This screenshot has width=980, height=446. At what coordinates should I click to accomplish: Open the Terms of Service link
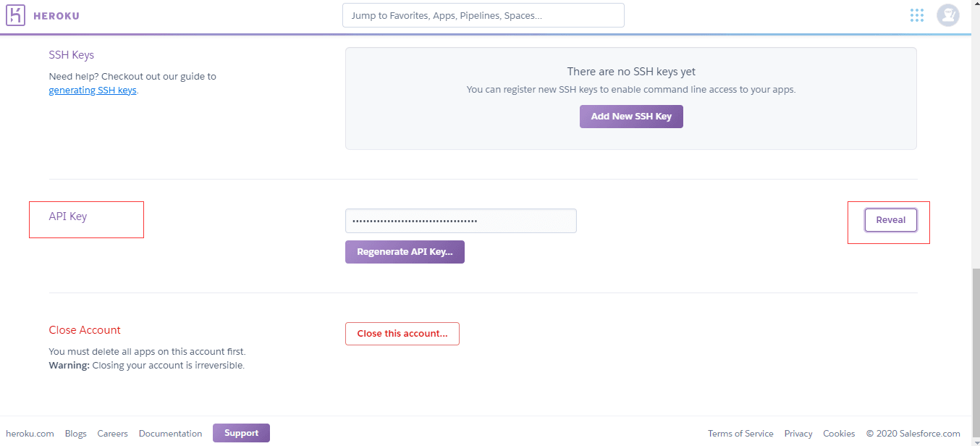(x=740, y=434)
